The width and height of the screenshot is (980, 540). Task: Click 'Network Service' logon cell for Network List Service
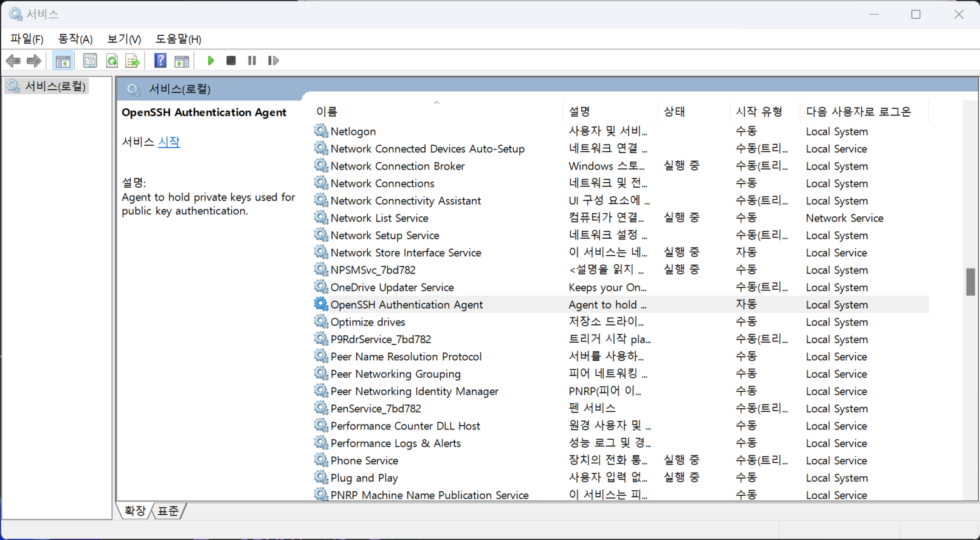coord(844,217)
